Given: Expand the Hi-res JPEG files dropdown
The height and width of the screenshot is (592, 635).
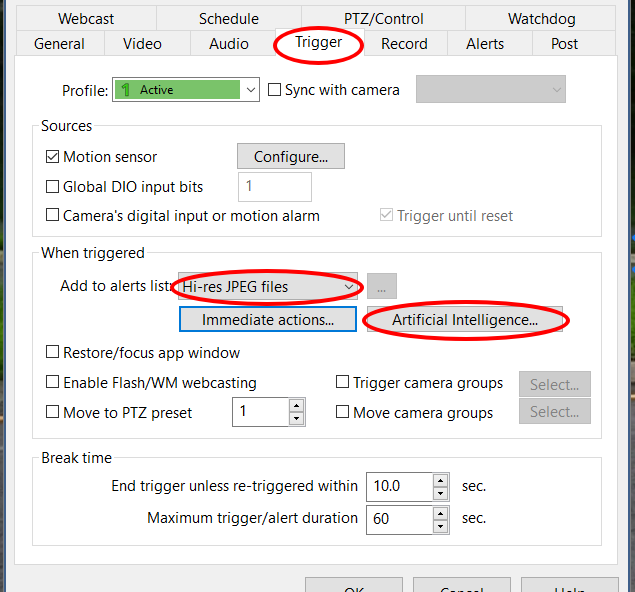Looking at the screenshot, I should coord(268,286).
